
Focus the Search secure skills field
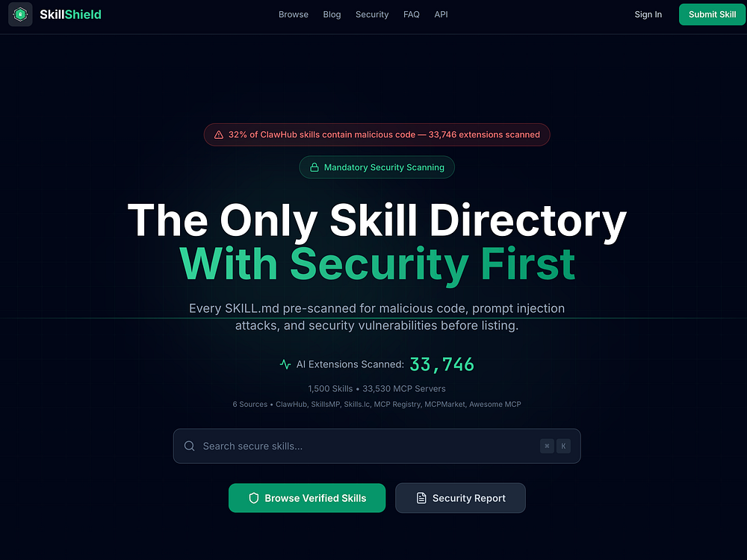pos(376,447)
